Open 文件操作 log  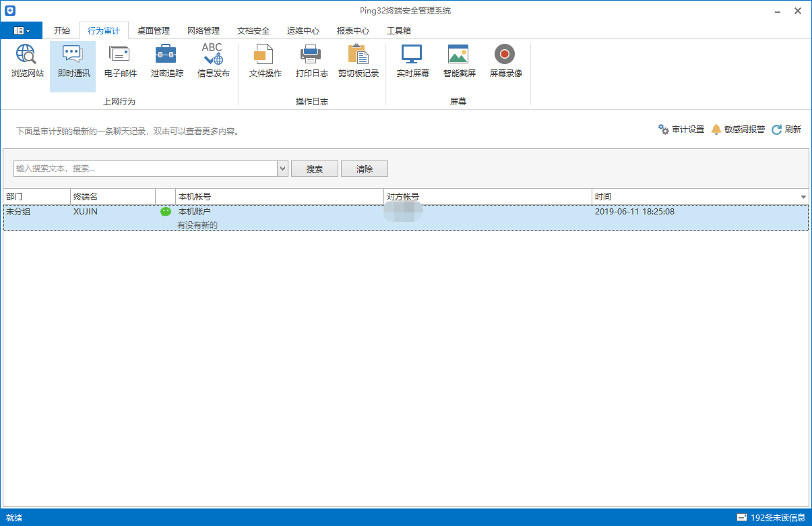265,61
